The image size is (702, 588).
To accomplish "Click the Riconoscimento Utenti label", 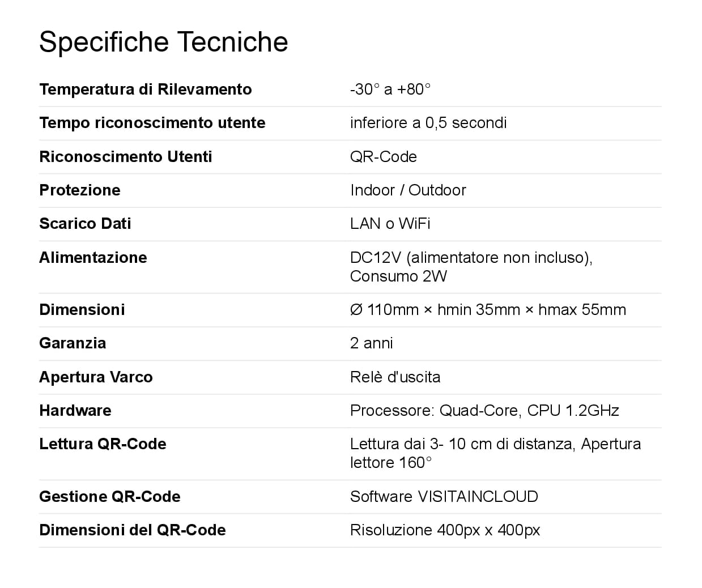I will pos(125,156).
